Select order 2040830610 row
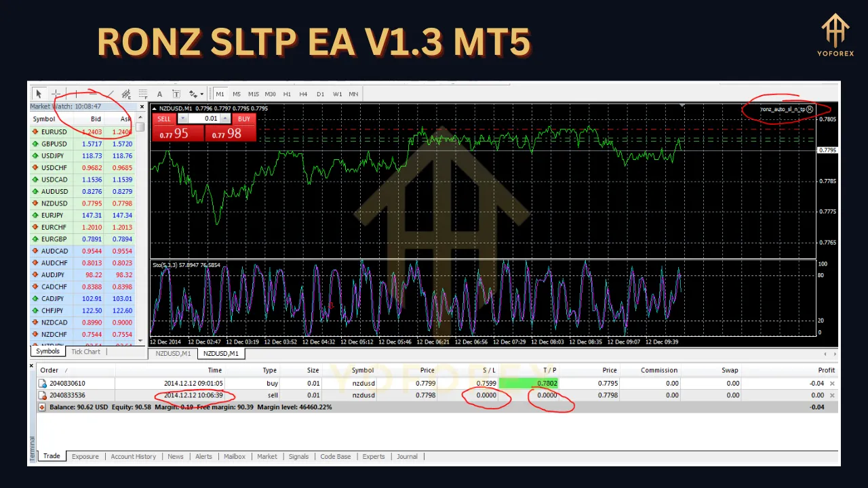Screen dimensions: 868x488 click(x=437, y=384)
